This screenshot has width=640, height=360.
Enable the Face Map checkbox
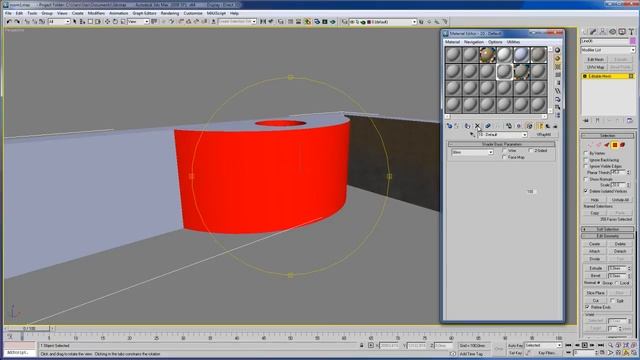click(504, 157)
